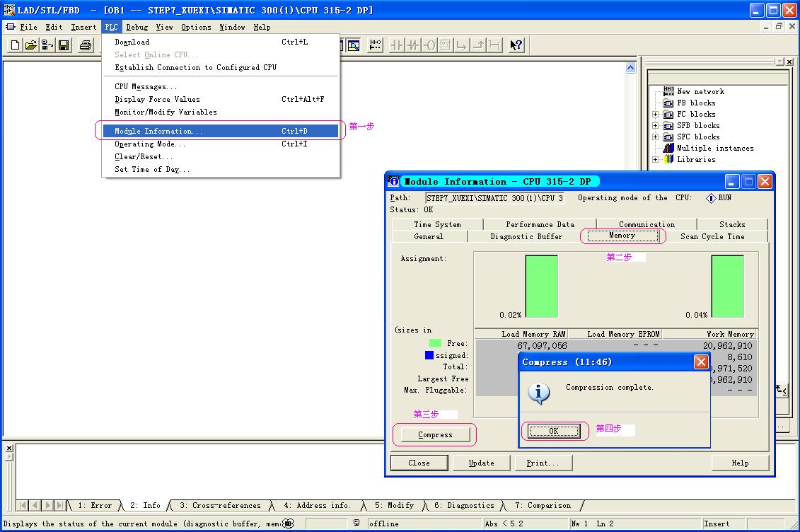Insert a normally open contact from toolbar
Viewport: 800px width, 532px height.
point(398,45)
